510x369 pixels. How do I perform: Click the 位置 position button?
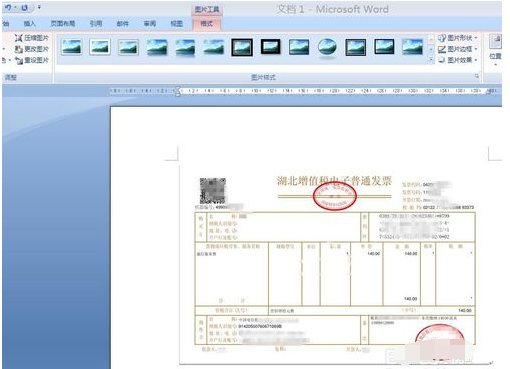[x=495, y=49]
